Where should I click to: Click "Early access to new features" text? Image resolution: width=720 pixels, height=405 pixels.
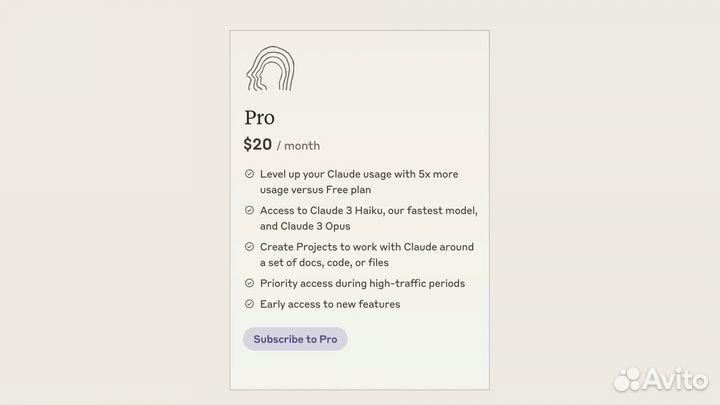click(330, 304)
